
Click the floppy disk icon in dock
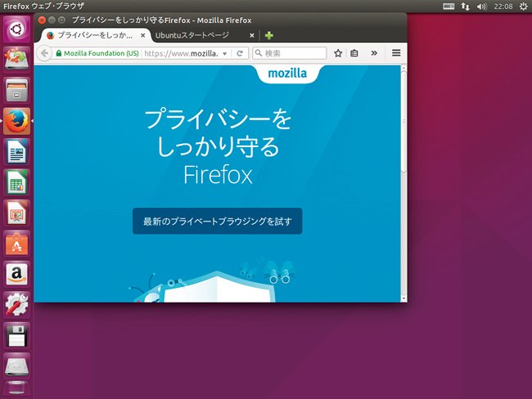click(x=16, y=335)
